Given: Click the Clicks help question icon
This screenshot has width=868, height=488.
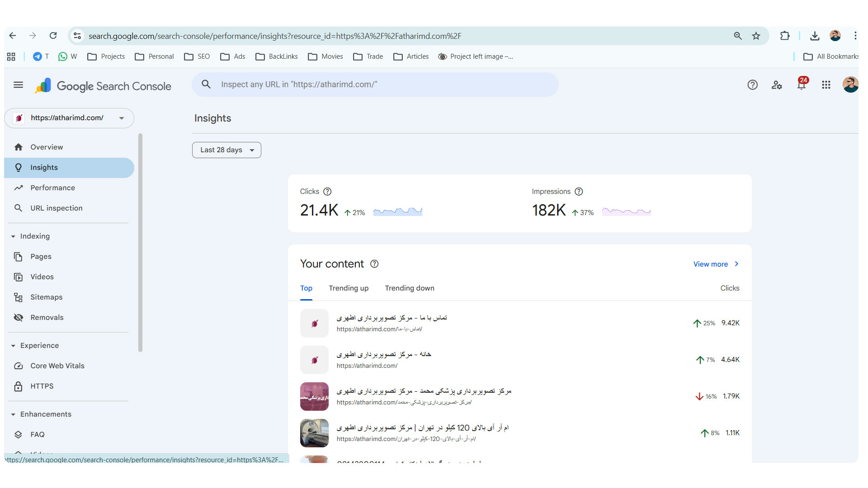Looking at the screenshot, I should coord(327,192).
